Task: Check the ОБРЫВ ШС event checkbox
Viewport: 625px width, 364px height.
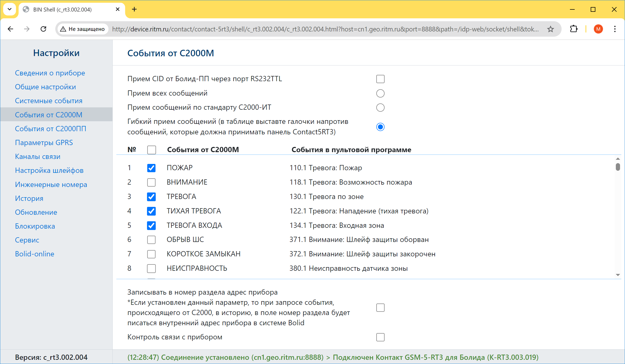Action: [x=151, y=240]
